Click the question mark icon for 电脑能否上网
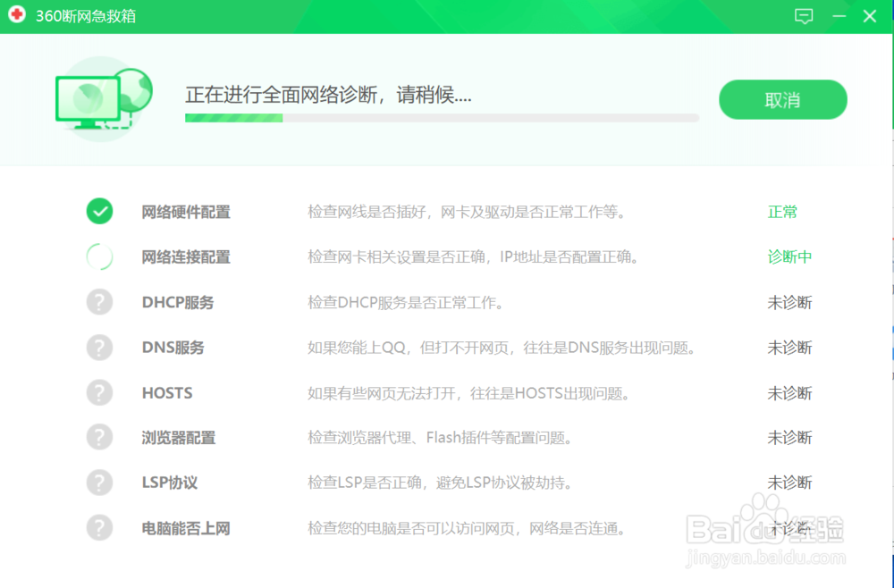Screen dimensions: 894x588 click(99, 527)
